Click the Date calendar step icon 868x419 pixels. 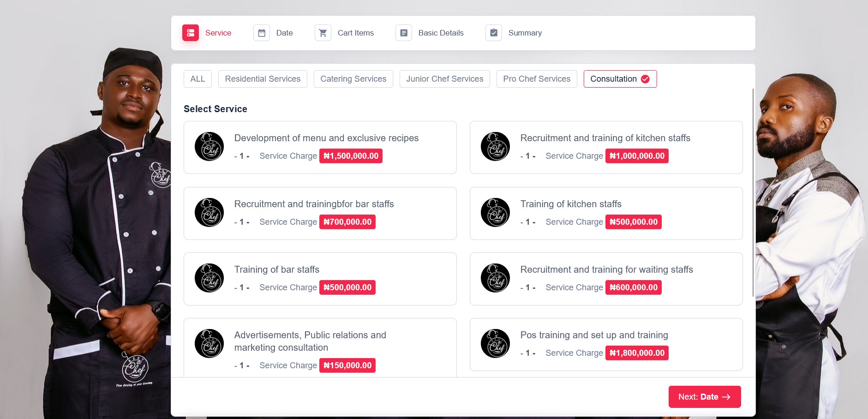pyautogui.click(x=262, y=33)
